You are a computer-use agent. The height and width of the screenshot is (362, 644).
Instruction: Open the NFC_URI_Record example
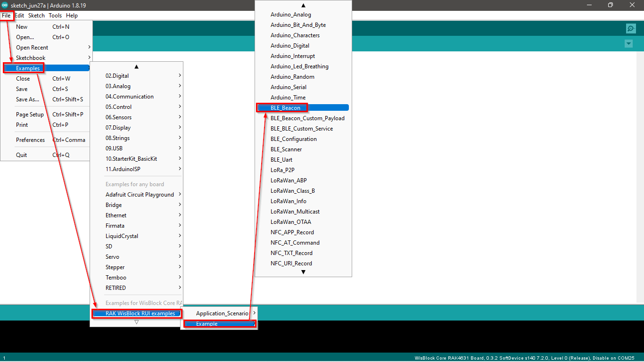coord(303,263)
